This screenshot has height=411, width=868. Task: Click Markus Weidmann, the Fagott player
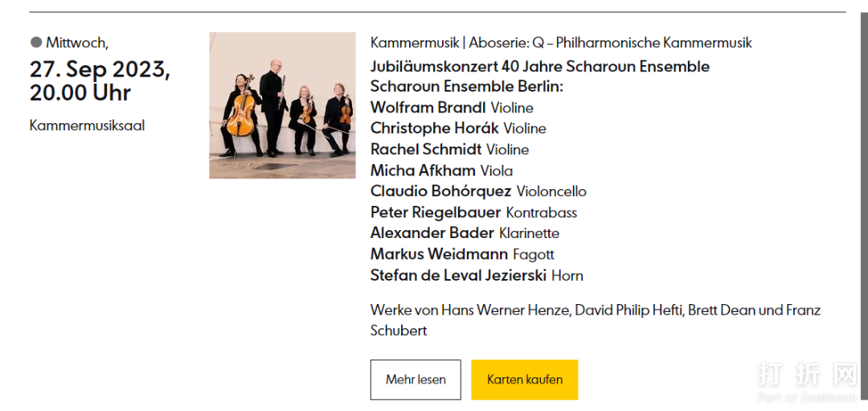coord(439,254)
